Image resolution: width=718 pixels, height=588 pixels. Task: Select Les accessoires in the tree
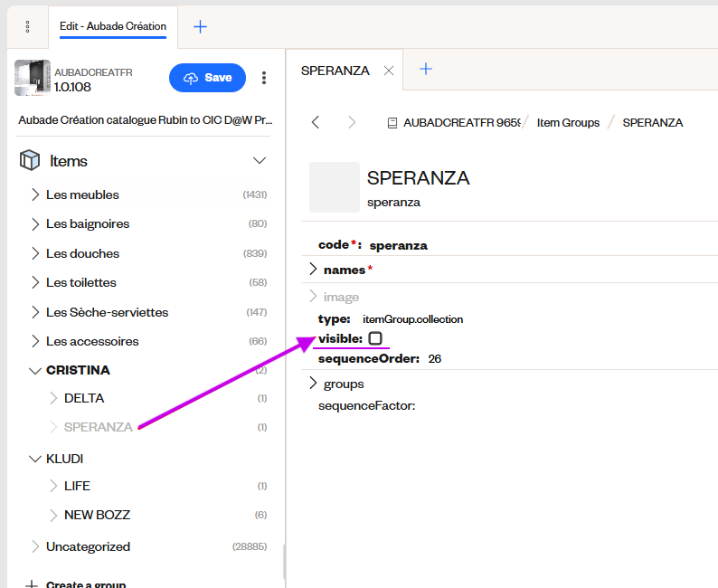[92, 341]
